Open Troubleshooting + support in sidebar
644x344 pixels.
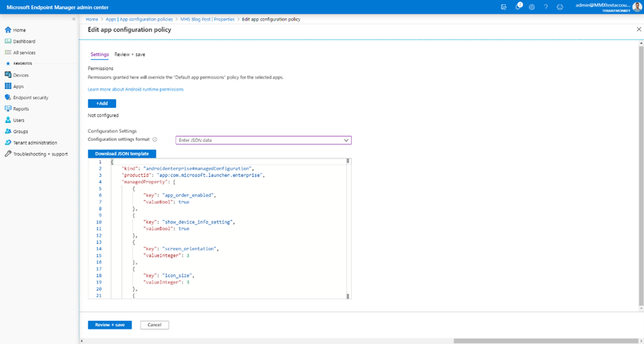(x=40, y=154)
